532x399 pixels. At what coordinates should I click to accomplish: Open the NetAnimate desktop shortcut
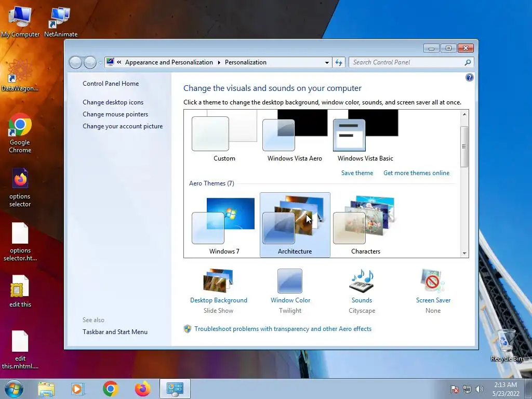61,21
